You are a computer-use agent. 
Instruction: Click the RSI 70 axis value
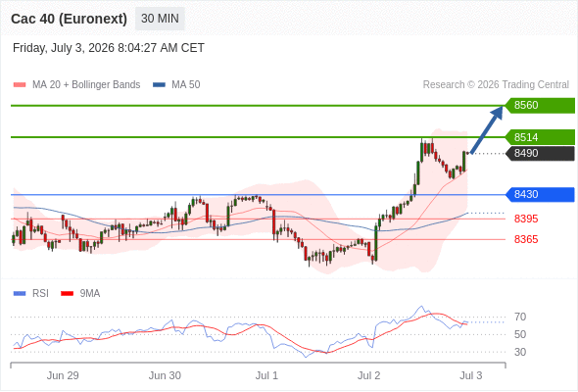pos(520,317)
